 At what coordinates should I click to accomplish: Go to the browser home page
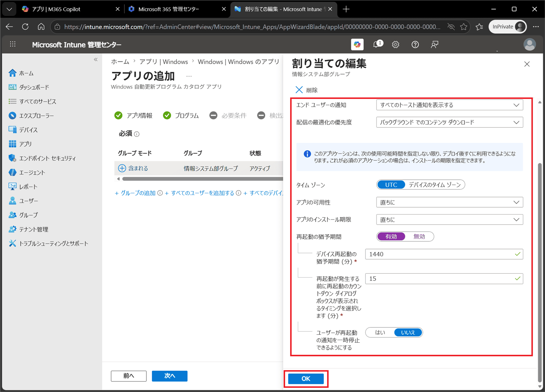pos(41,26)
